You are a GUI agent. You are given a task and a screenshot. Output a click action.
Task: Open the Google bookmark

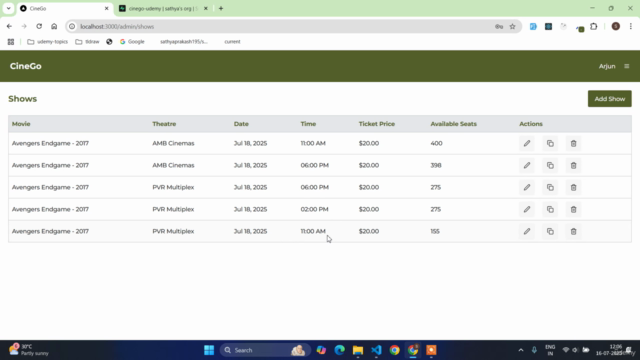pyautogui.click(x=132, y=42)
